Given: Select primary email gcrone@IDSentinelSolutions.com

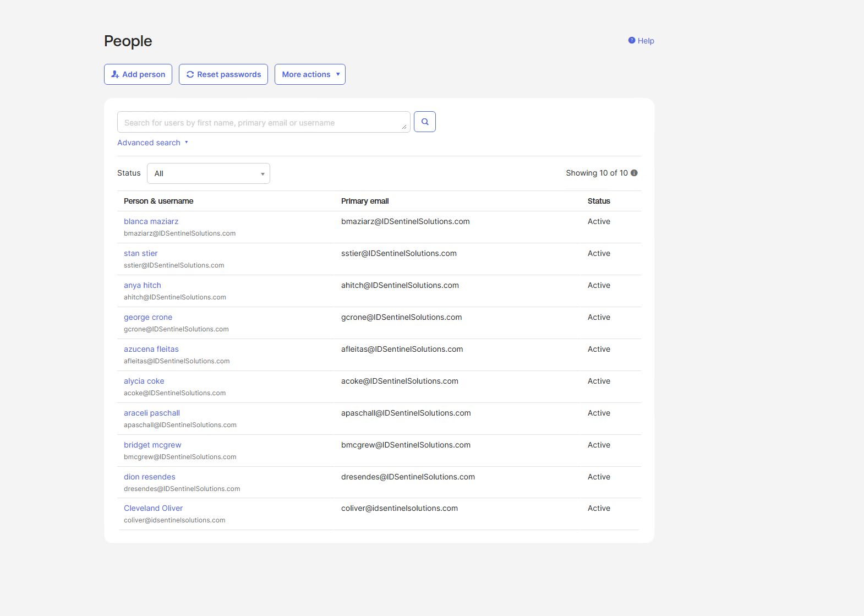Looking at the screenshot, I should pyautogui.click(x=401, y=317).
